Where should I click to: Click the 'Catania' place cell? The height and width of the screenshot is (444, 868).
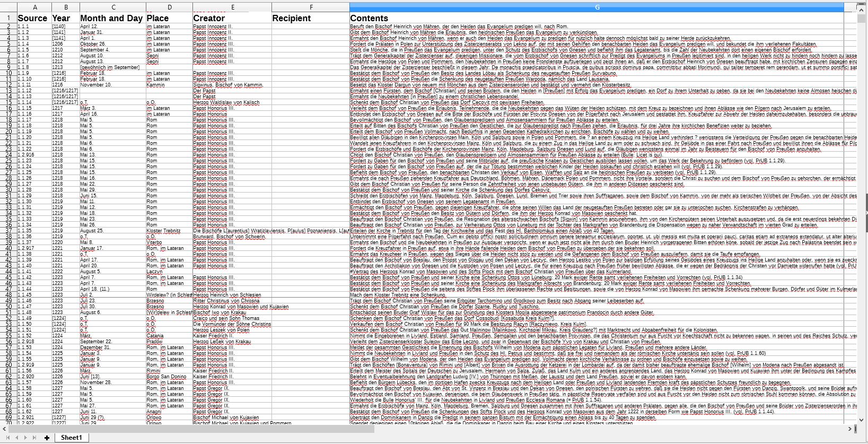click(169, 336)
